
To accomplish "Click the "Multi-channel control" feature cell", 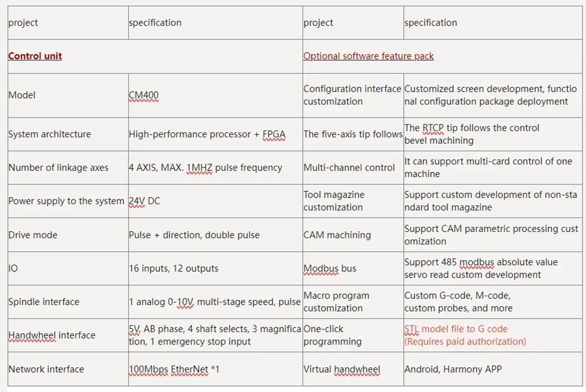I will point(349,168).
